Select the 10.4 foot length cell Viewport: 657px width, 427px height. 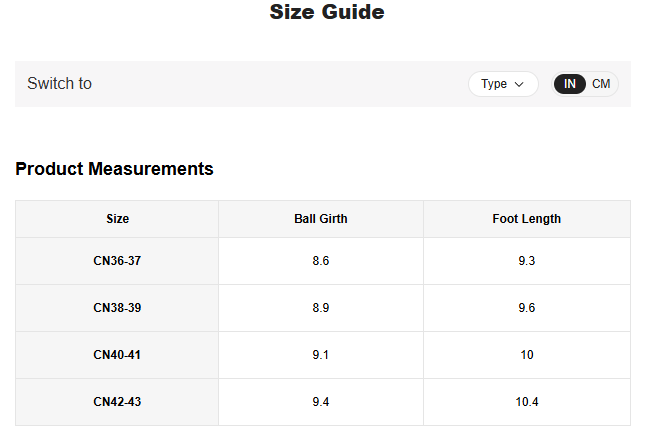526,402
